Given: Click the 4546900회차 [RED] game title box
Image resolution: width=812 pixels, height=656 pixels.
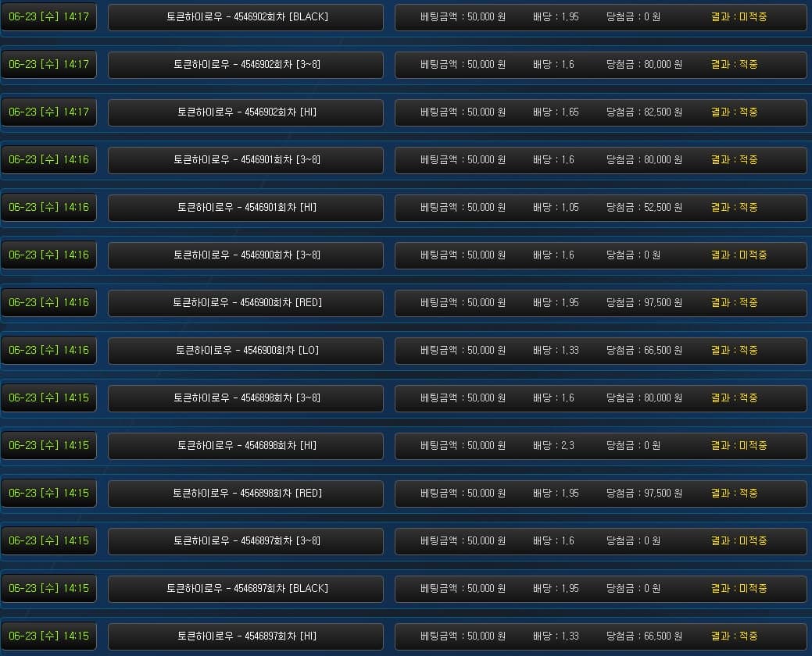Looking at the screenshot, I should pos(245,303).
